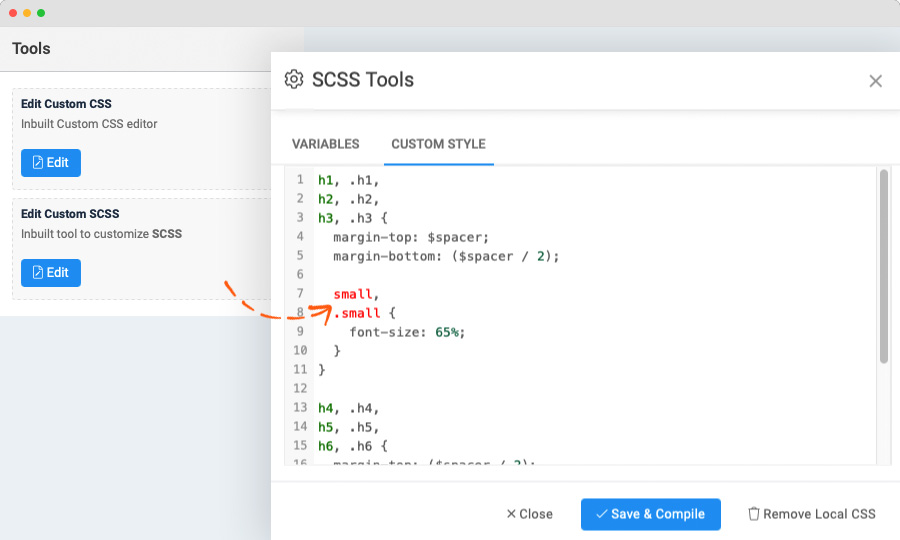Click 'Inbuilt Custom CSS editor' description
900x540 pixels.
coord(89,124)
